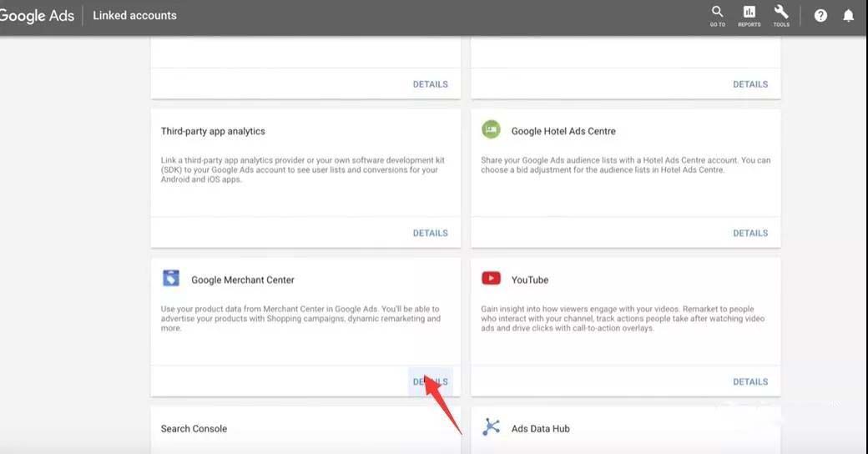
Task: Select the Ads Data Hub card title
Action: [540, 428]
